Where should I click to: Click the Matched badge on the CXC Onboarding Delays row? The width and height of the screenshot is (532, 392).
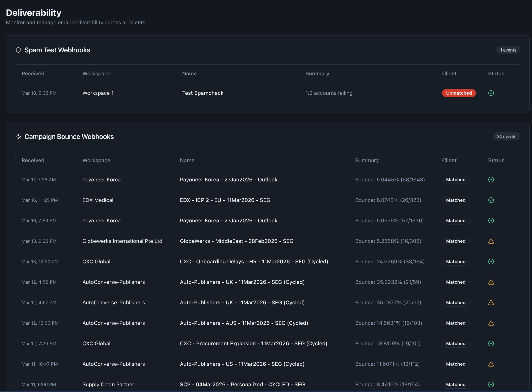tap(455, 261)
